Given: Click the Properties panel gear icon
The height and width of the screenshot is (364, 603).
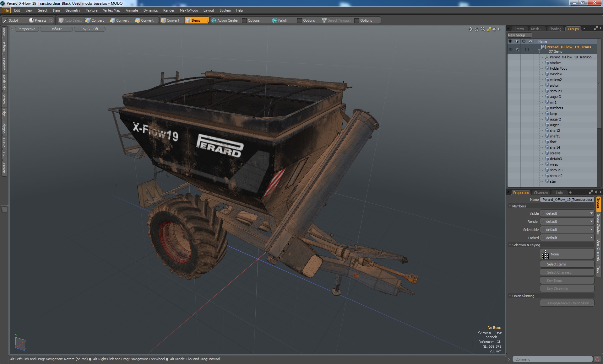Looking at the screenshot, I should [596, 192].
